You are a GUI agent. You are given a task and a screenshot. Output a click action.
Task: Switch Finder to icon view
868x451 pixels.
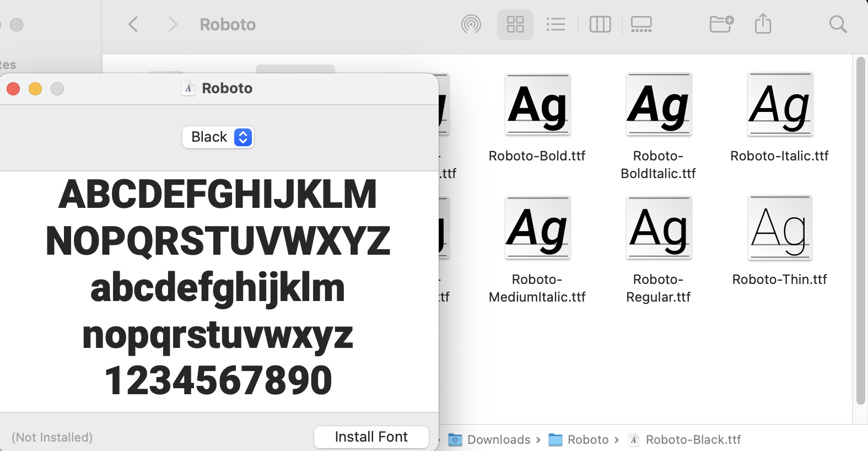[x=515, y=24]
